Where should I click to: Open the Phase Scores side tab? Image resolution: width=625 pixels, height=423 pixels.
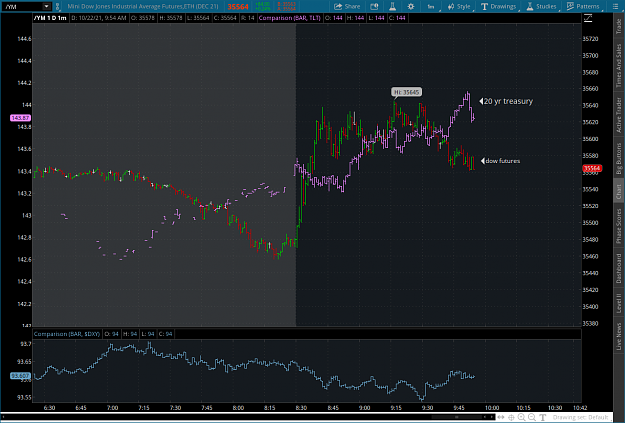coord(619,226)
